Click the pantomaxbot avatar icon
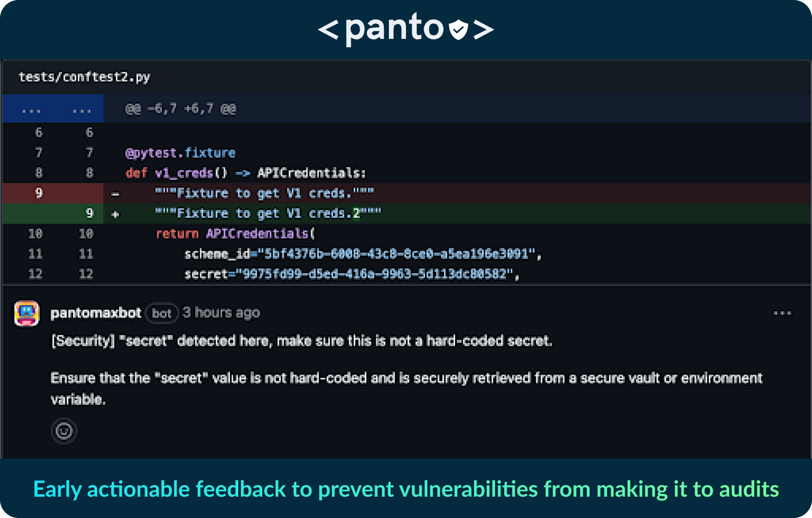 coord(26,314)
